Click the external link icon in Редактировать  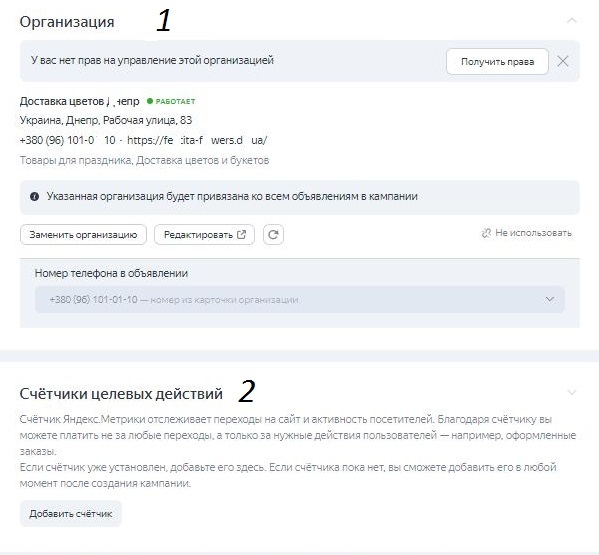pos(241,235)
